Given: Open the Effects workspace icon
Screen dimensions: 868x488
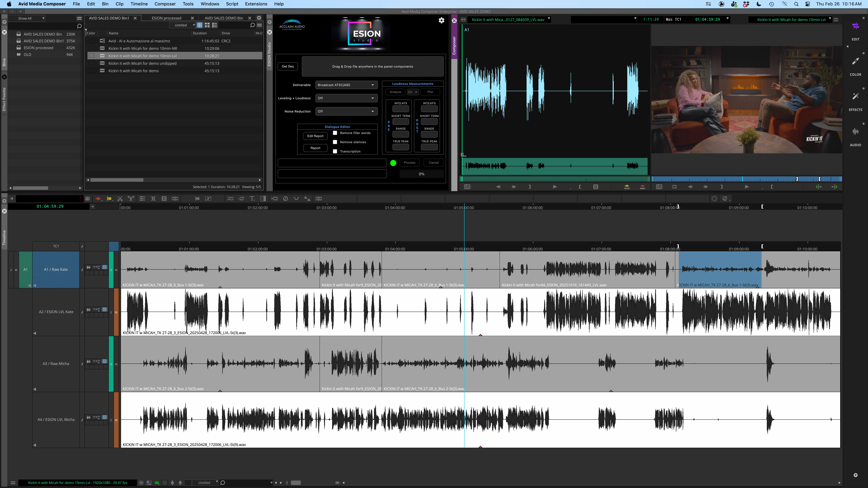Looking at the screenshot, I should click(855, 97).
